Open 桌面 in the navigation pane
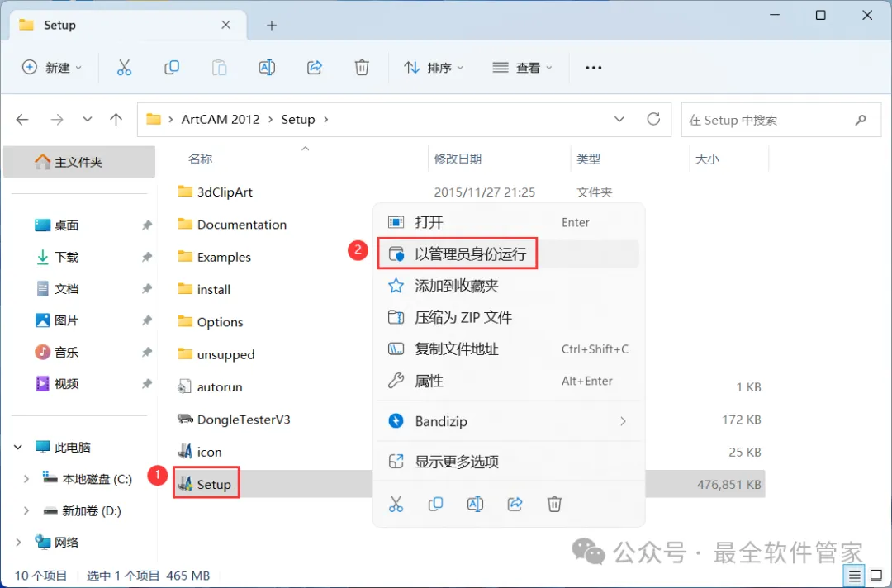This screenshot has width=892, height=588. point(66,225)
